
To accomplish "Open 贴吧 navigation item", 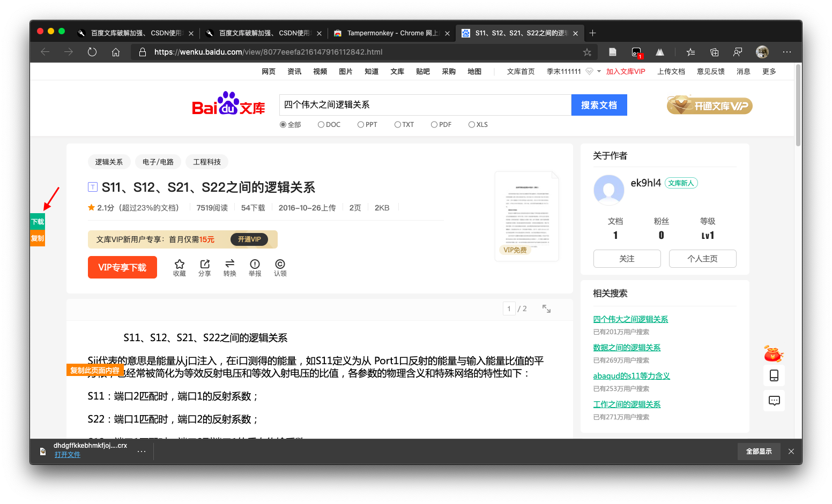I will pyautogui.click(x=423, y=71).
